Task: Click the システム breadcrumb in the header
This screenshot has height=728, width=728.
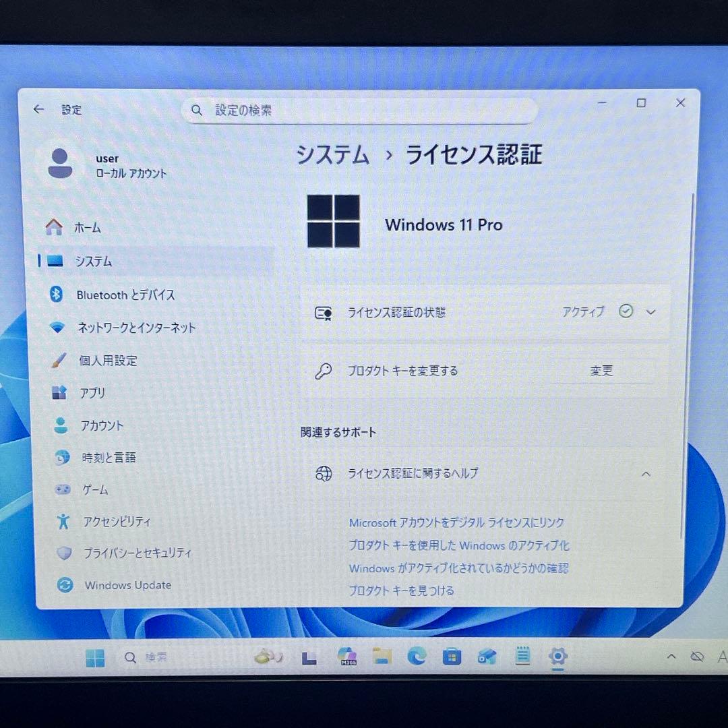Action: (332, 154)
